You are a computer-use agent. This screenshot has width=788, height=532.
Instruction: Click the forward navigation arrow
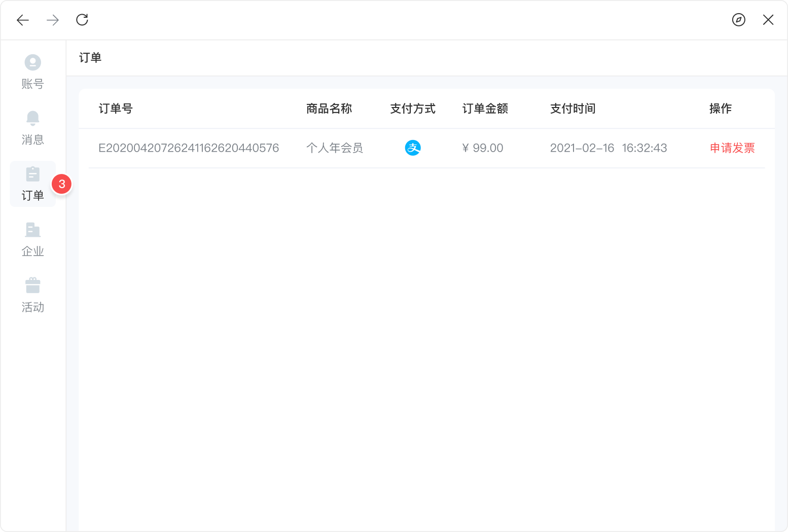pyautogui.click(x=53, y=20)
